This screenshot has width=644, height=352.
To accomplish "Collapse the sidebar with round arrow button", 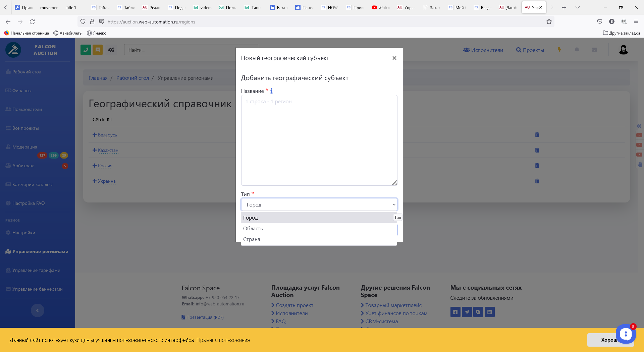I will (x=38, y=310).
